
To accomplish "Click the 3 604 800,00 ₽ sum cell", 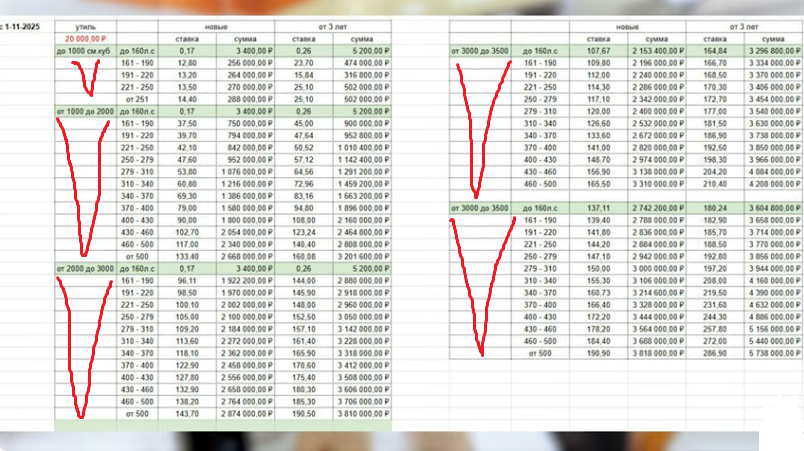I will 773,208.
